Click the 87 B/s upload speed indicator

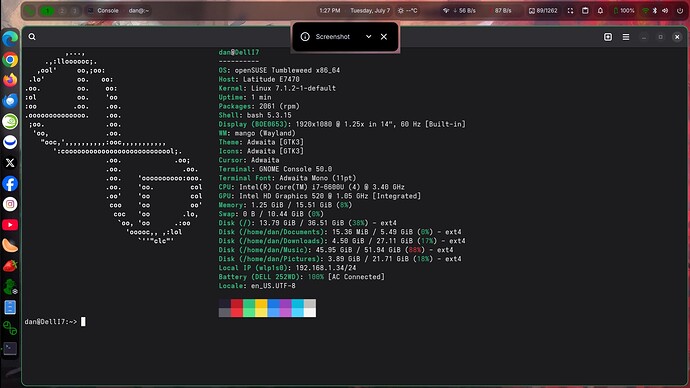[501, 11]
